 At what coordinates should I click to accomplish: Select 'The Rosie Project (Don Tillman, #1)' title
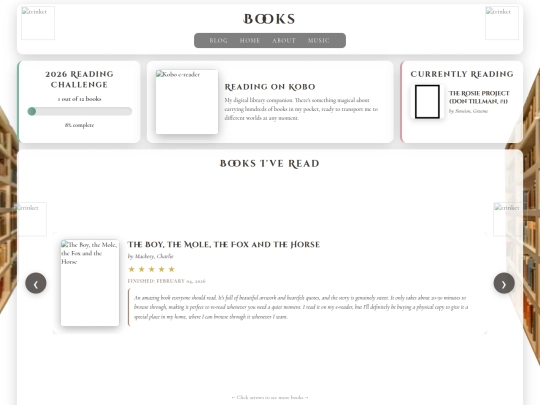pyautogui.click(x=479, y=97)
